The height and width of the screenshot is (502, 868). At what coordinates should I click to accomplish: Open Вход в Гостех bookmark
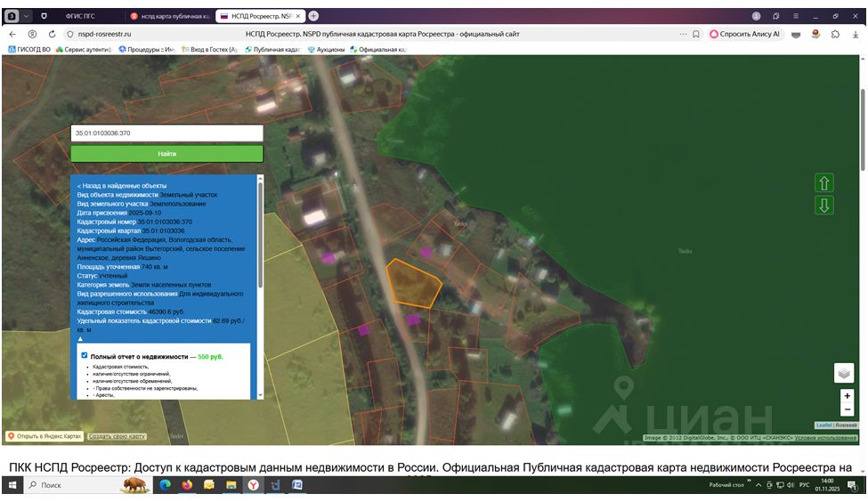[x=209, y=49]
